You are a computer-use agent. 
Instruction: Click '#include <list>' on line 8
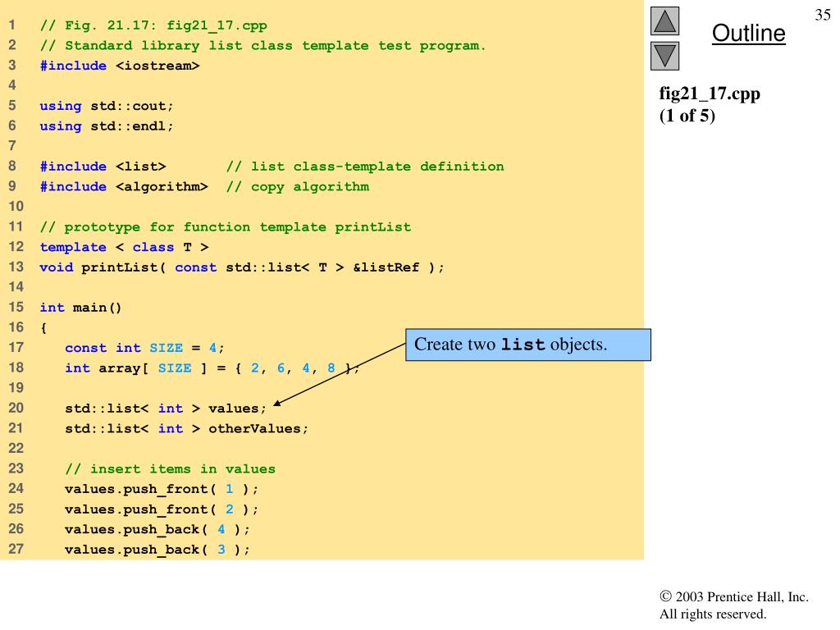click(x=103, y=167)
